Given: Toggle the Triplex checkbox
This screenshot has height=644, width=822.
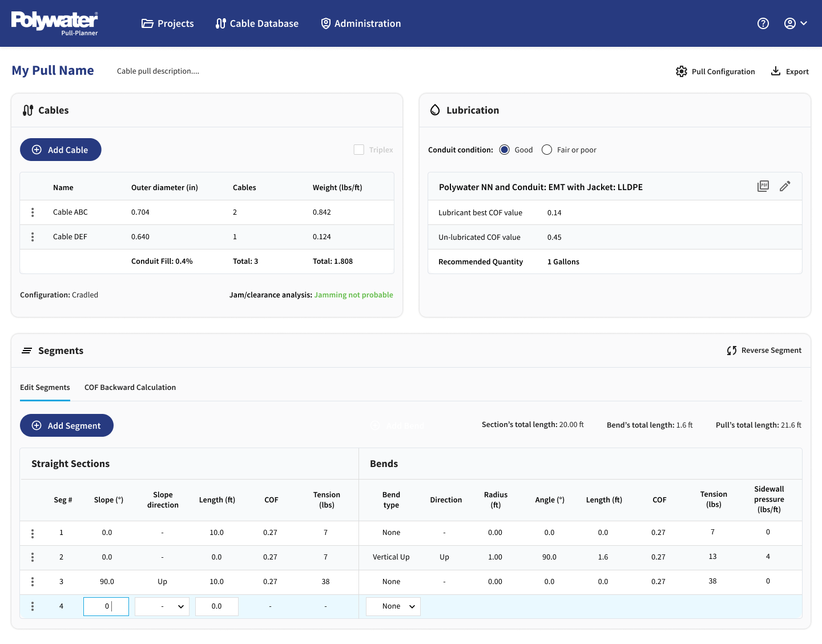Looking at the screenshot, I should (359, 150).
